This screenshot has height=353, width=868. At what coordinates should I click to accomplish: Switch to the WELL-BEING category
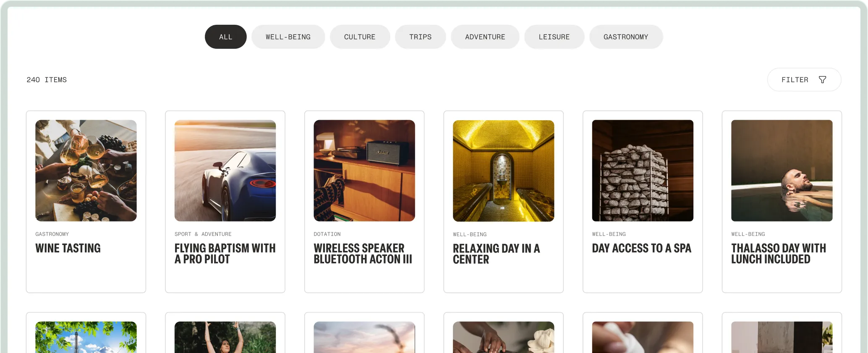click(288, 37)
